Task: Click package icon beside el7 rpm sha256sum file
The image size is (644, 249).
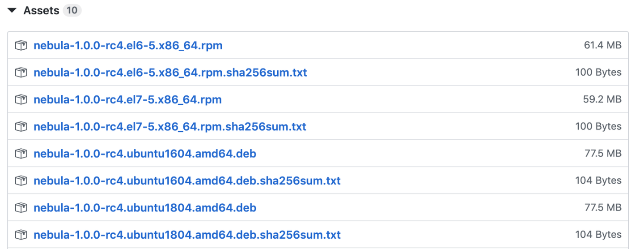Action: click(21, 127)
